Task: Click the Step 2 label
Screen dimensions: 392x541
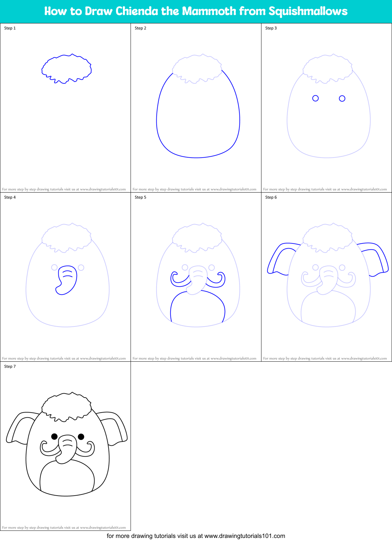Action: (x=140, y=28)
